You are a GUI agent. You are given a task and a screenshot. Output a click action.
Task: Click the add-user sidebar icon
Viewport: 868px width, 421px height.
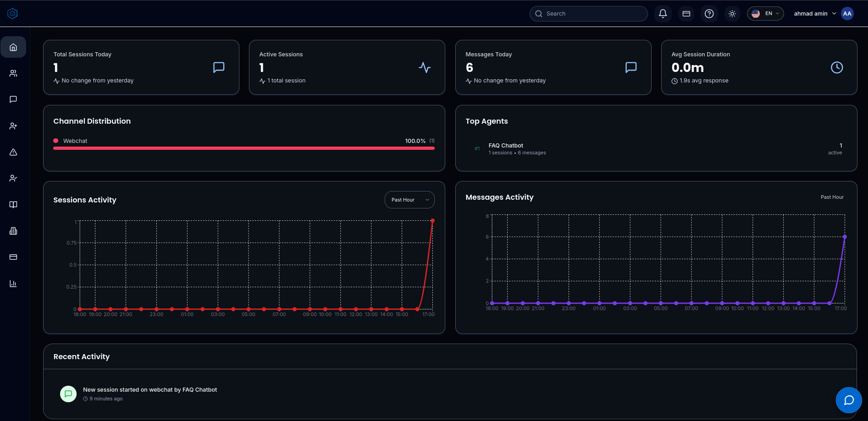pyautogui.click(x=13, y=126)
